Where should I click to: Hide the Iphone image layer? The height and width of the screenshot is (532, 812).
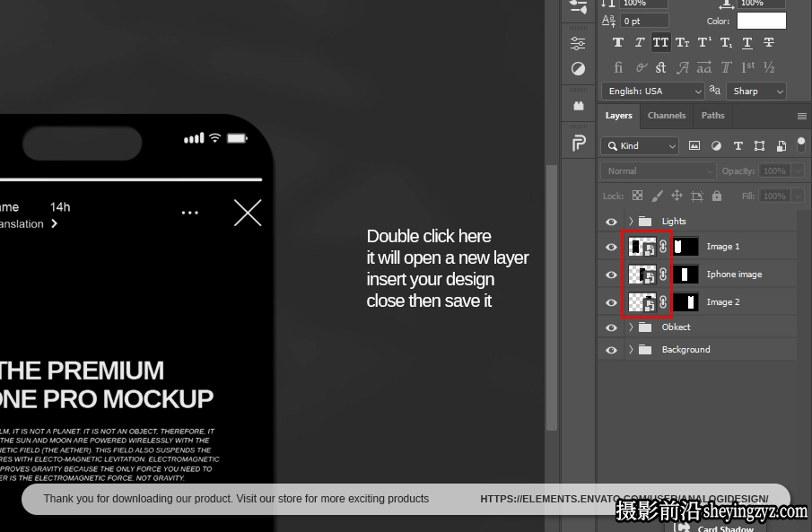coord(611,275)
